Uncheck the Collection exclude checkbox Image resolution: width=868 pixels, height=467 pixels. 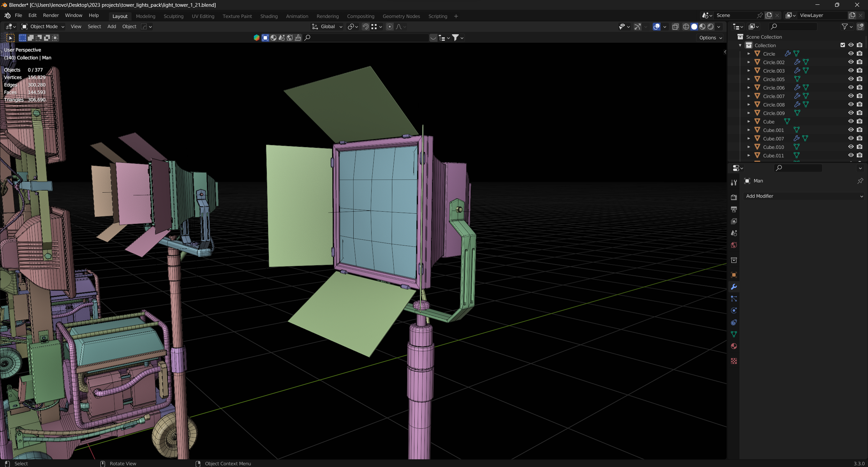point(843,45)
